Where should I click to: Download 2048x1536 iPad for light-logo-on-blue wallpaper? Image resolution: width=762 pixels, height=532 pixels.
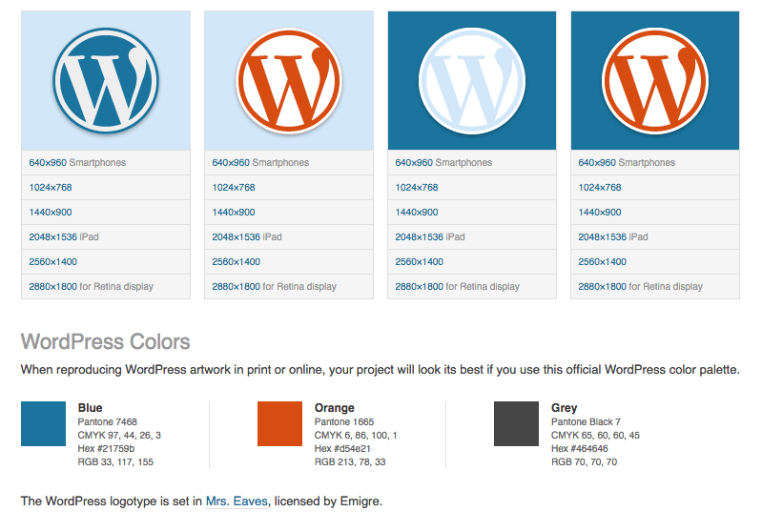(420, 237)
